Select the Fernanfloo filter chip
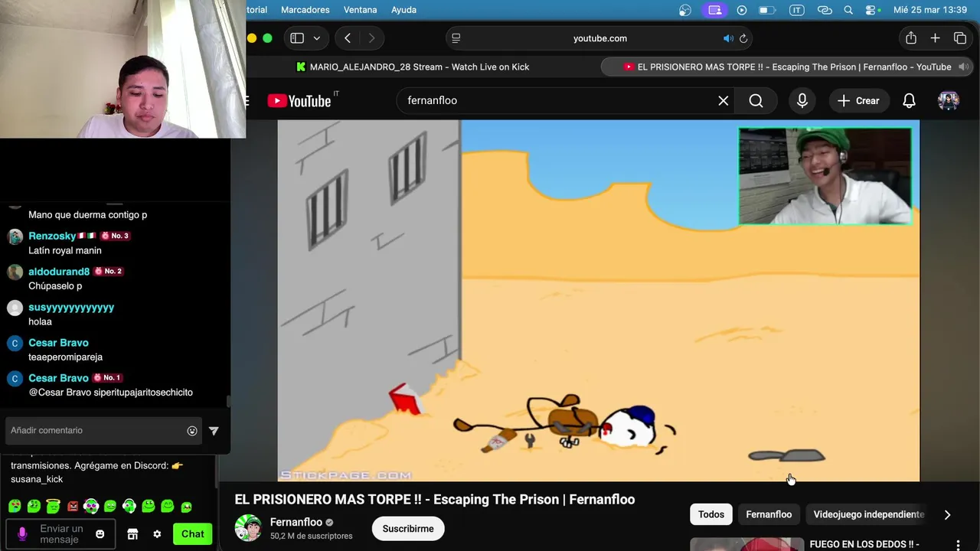The image size is (980, 551). (x=769, y=514)
